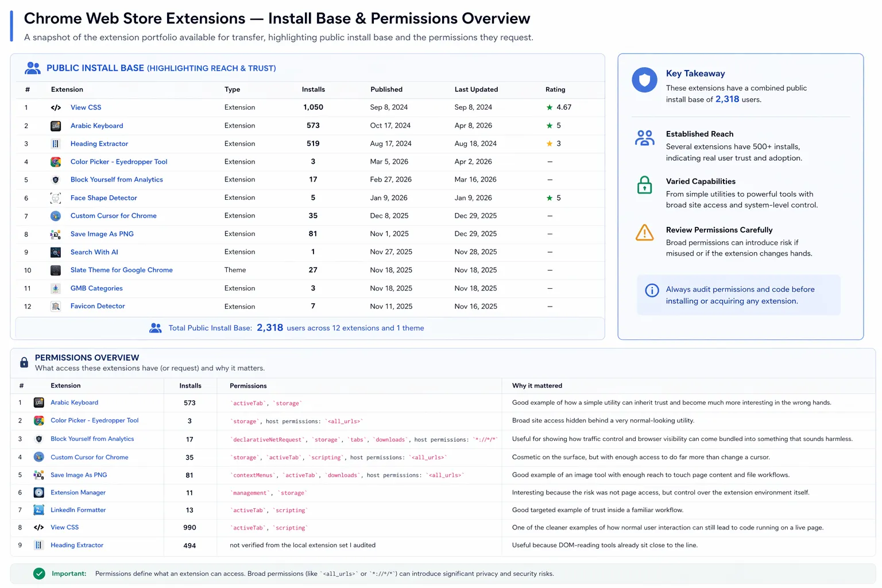The width and height of the screenshot is (882, 588).
Task: Click the Block Yourself from Analytics shield icon in install base table
Action: tap(56, 180)
